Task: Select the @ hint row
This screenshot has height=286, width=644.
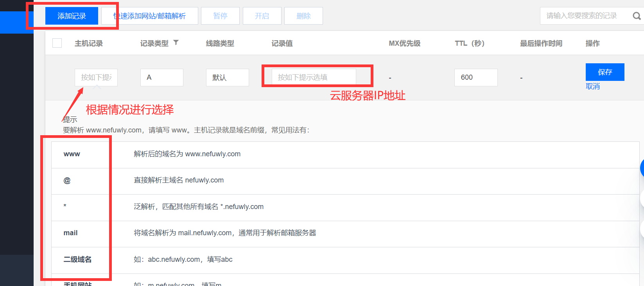Action: click(345, 181)
